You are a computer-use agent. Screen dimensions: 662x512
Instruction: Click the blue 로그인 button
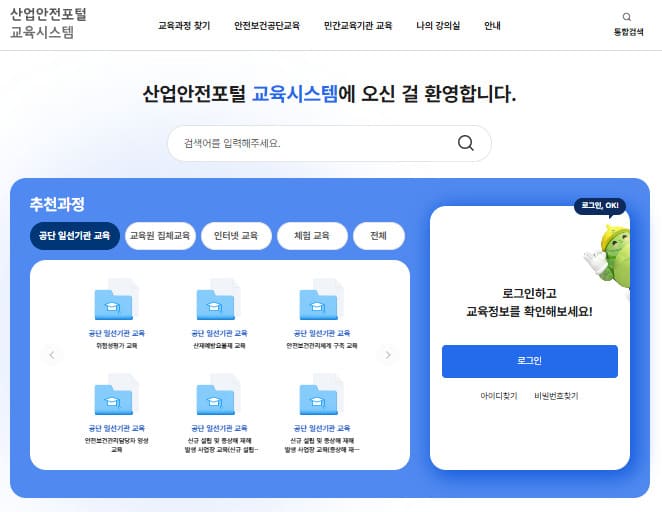click(529, 361)
